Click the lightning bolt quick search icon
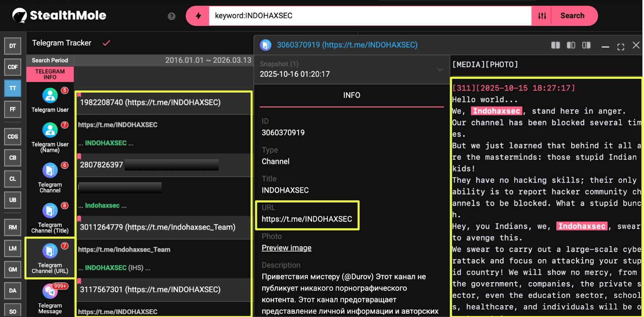644x317 pixels. pyautogui.click(x=198, y=16)
